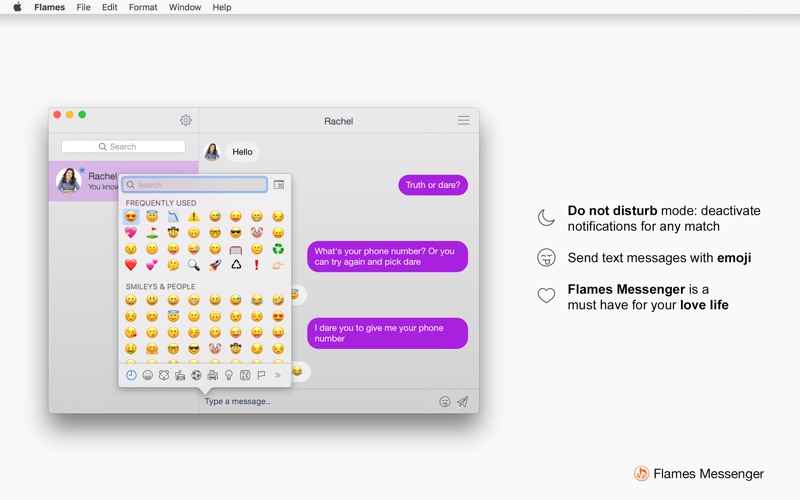This screenshot has width=800, height=500.
Task: Select the Travel & Places category icon
Action: point(213,376)
